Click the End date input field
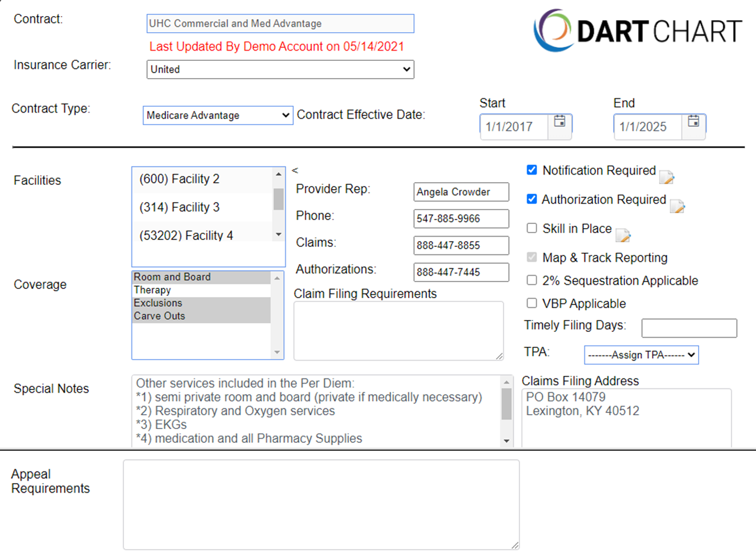 (x=648, y=127)
